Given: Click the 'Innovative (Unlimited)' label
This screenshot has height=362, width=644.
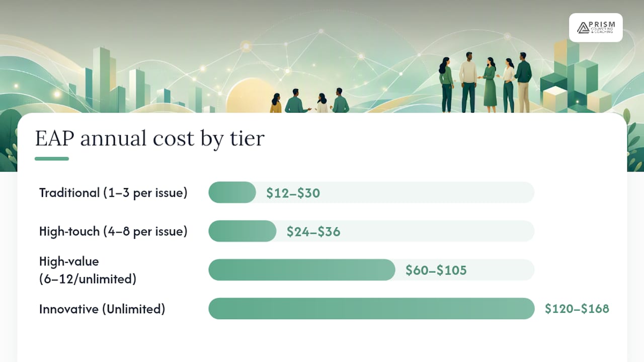Looking at the screenshot, I should [102, 309].
